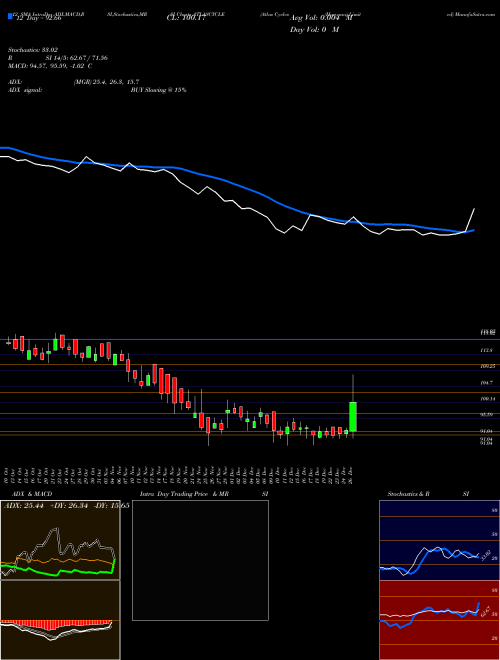Click the 'BUY Slowing @ 15%' signal text

tap(158, 90)
